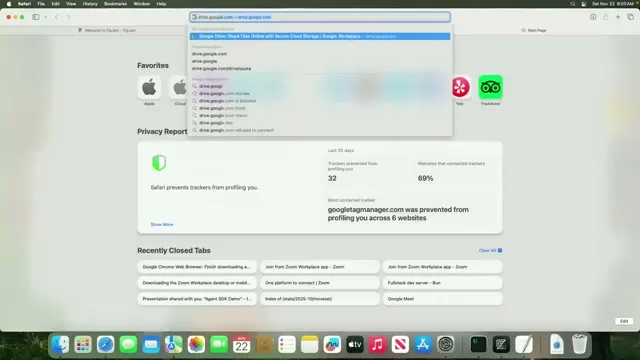Click the Share icon in toolbar
This screenshot has height=360, width=640.
click(606, 17)
